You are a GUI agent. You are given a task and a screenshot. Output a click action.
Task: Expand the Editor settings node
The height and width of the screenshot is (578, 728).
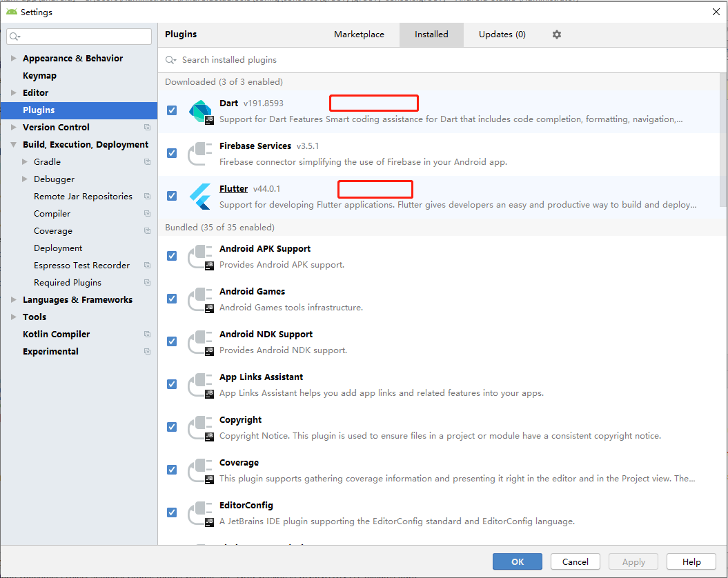coord(14,92)
